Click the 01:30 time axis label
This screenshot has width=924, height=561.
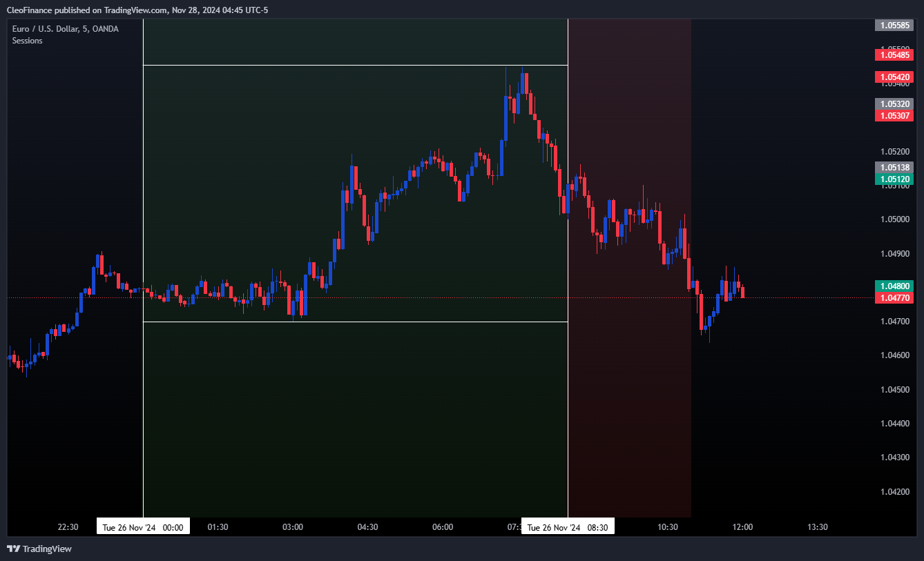[x=218, y=527]
